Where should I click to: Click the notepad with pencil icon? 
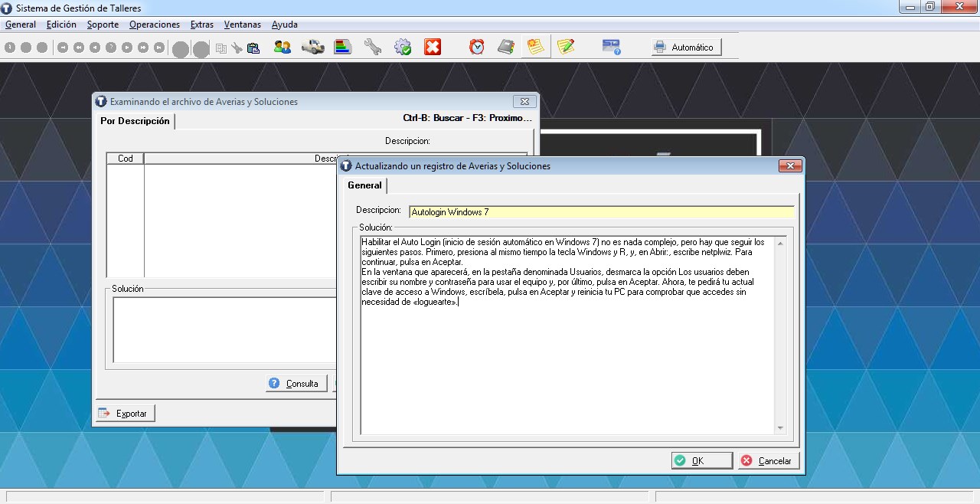click(566, 47)
